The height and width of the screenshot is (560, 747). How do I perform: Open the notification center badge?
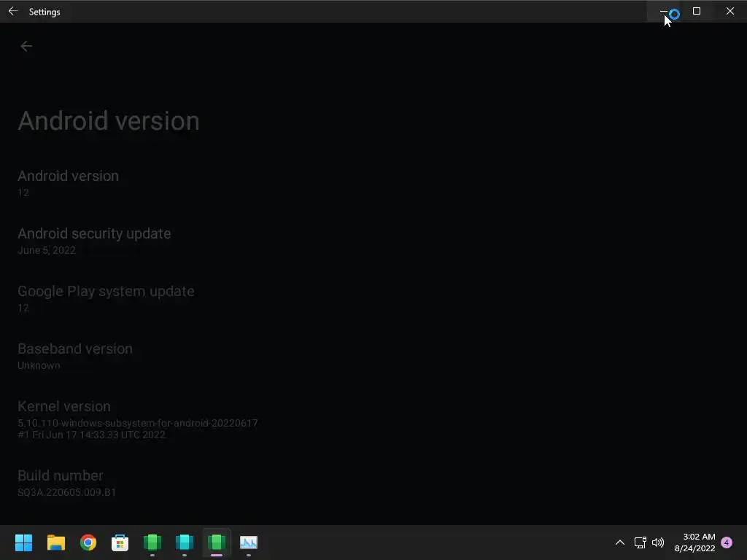click(727, 542)
